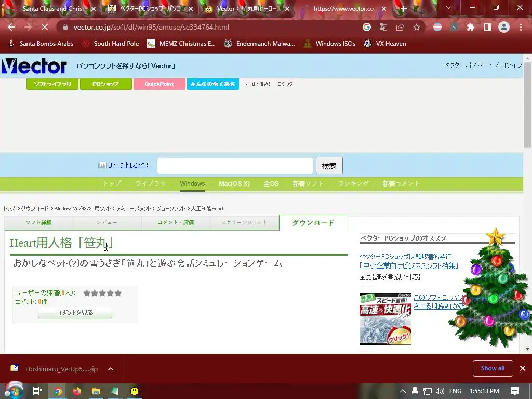Switch to Vector: 星丸町ヒーロー tab

[x=246, y=9]
